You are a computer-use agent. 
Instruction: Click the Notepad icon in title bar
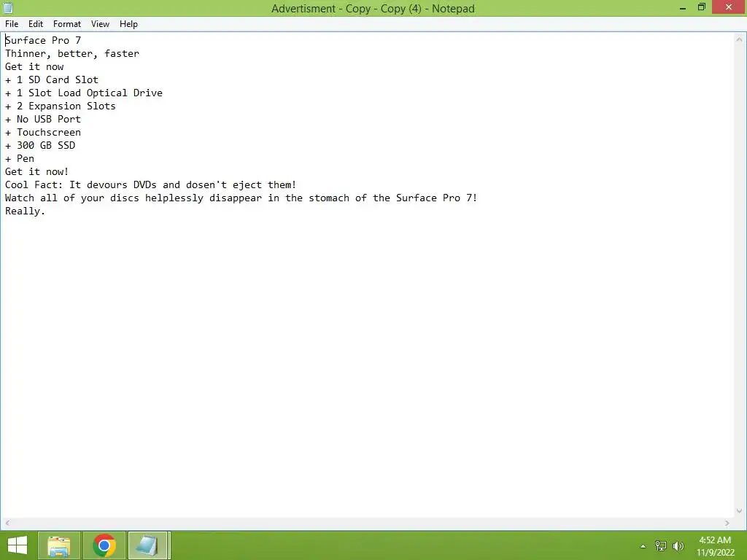[x=7, y=7]
